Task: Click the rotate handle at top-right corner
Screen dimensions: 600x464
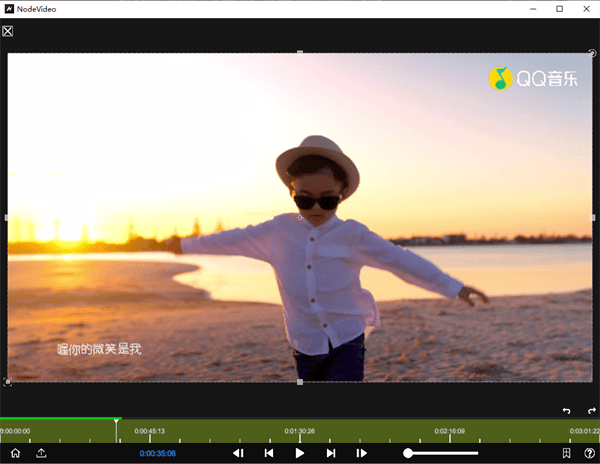Action: tap(593, 52)
